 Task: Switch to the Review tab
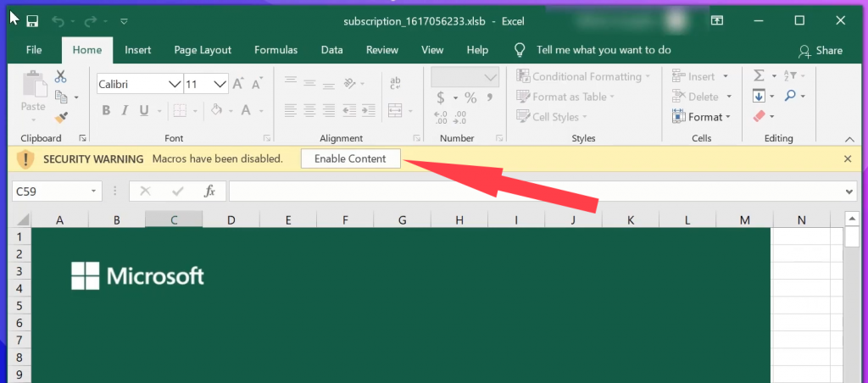click(x=382, y=50)
